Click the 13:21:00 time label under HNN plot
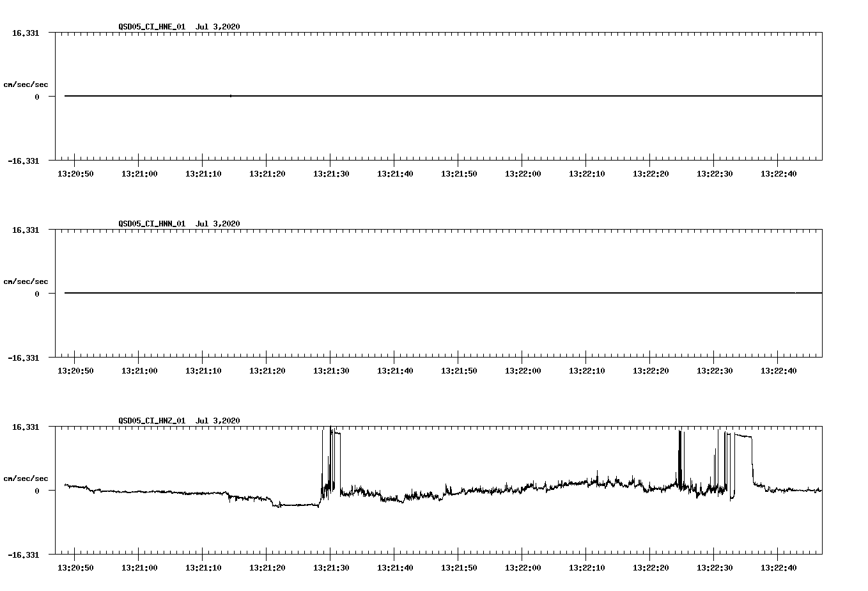Image resolution: width=868 pixels, height=591 pixels. pos(139,371)
